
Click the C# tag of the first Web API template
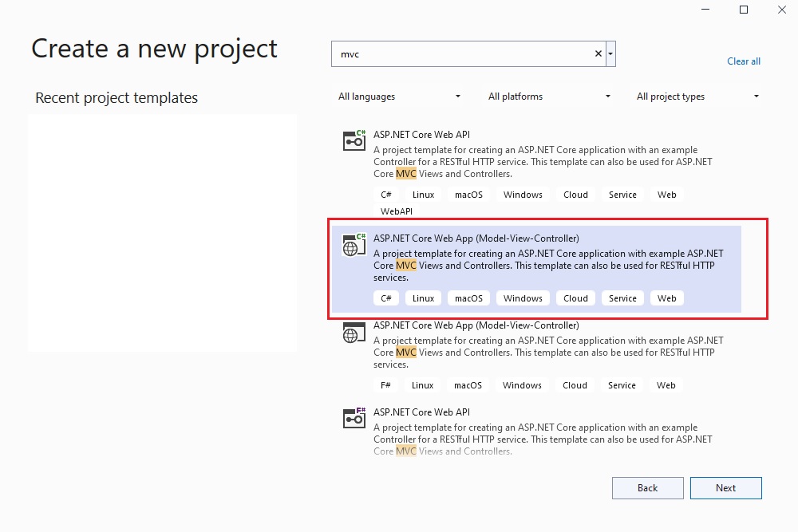coord(385,195)
